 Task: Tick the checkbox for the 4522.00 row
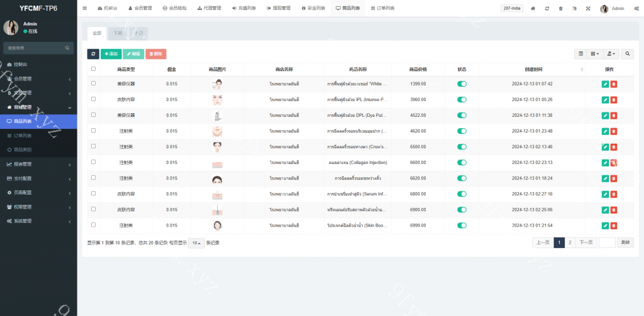point(93,114)
